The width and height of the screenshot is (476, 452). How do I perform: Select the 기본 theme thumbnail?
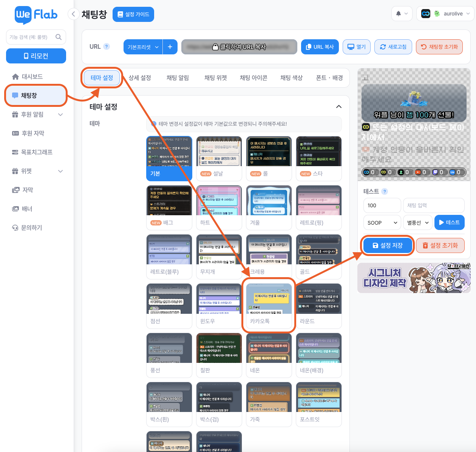coord(169,159)
